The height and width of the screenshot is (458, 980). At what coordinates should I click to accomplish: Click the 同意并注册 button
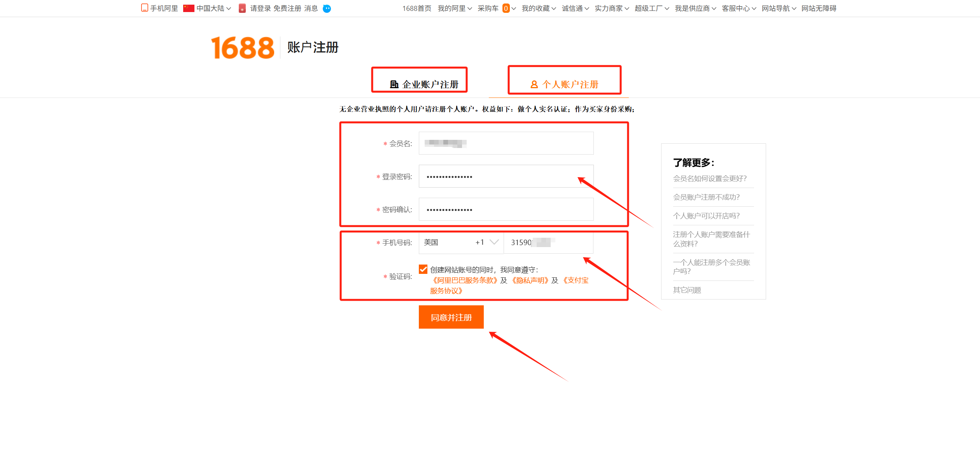point(451,317)
